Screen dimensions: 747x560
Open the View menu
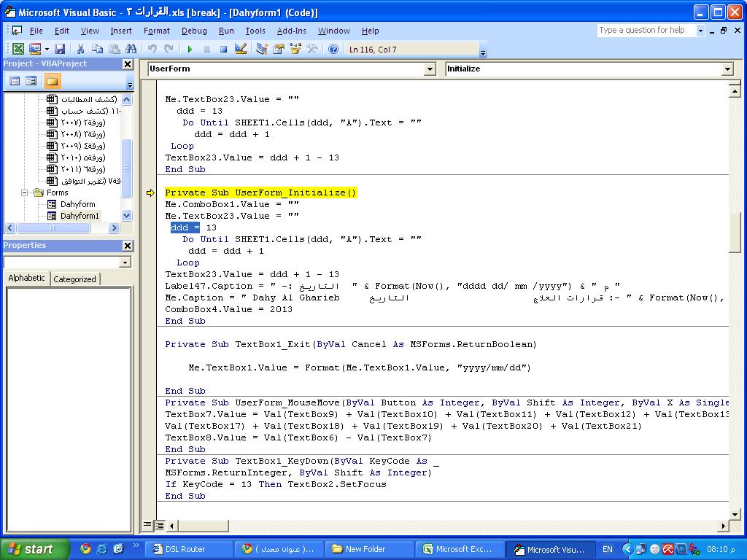click(90, 31)
